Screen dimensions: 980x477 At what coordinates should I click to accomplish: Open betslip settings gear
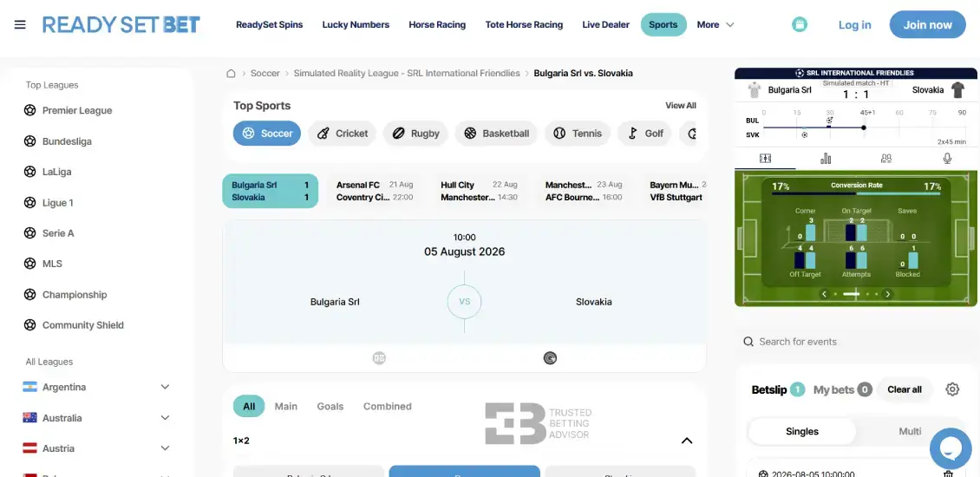[952, 389]
